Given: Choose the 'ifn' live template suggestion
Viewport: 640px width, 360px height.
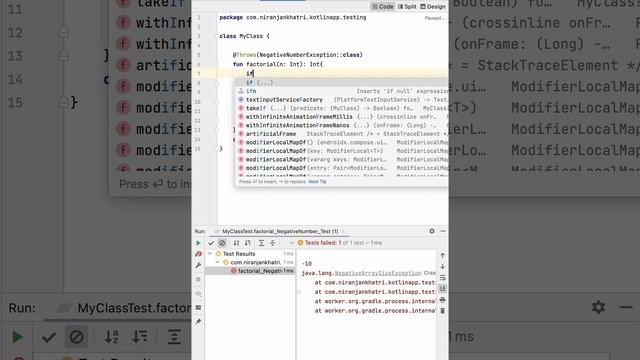Looking at the screenshot, I should 341,91.
